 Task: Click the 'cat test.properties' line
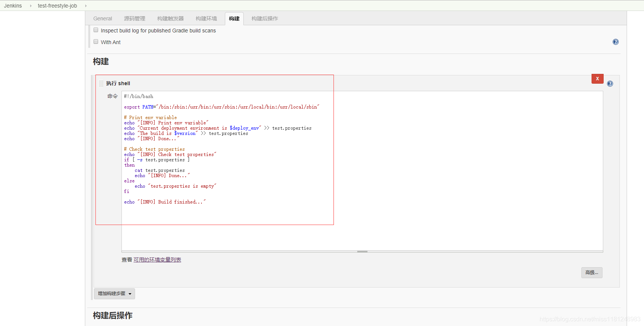(160, 170)
